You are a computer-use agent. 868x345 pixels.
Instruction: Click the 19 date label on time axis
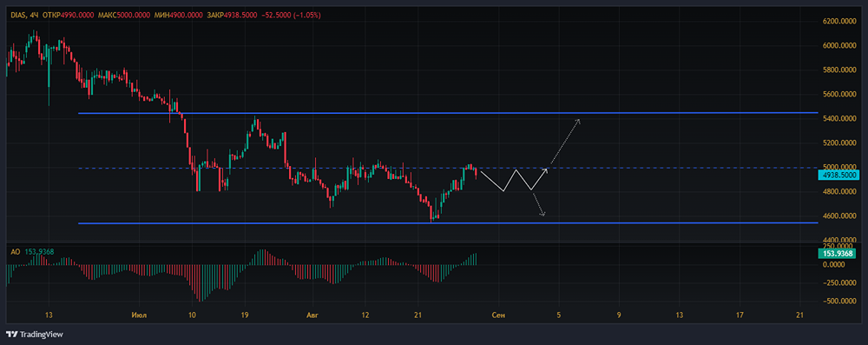coord(246,315)
